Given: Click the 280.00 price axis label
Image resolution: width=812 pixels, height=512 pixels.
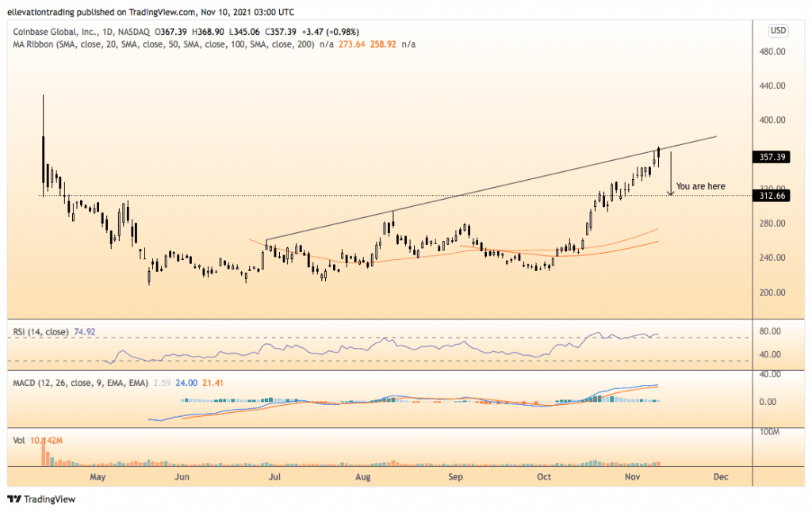Looking at the screenshot, I should (772, 224).
